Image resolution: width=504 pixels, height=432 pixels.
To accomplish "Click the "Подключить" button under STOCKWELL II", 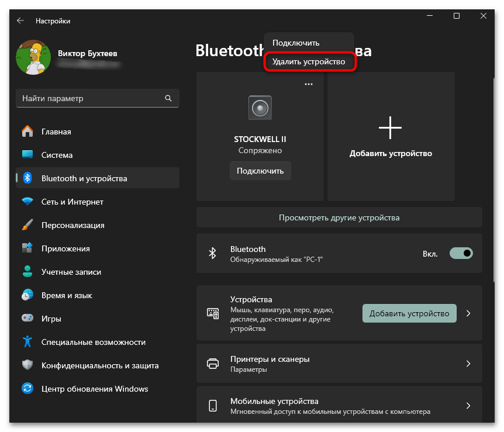I will (260, 171).
